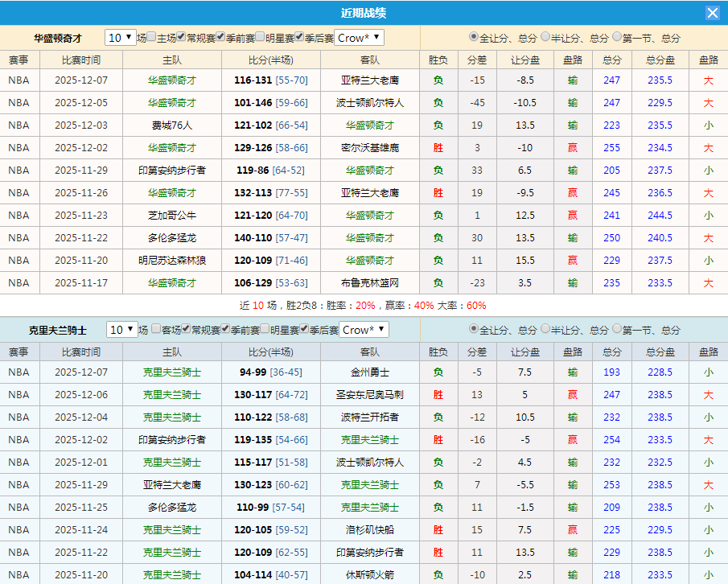
Task: Click the 近 10 场 win rate summary text
Action: (364, 305)
